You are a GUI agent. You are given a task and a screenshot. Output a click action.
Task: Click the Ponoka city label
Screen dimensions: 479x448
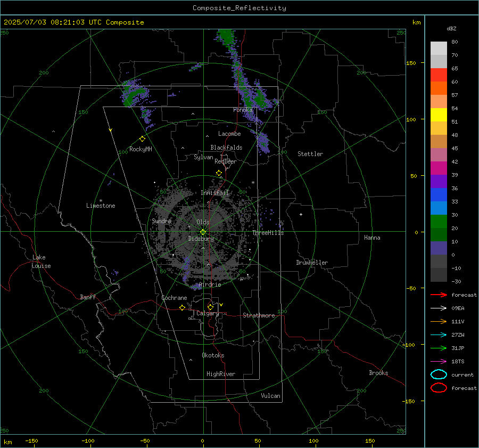pos(243,110)
